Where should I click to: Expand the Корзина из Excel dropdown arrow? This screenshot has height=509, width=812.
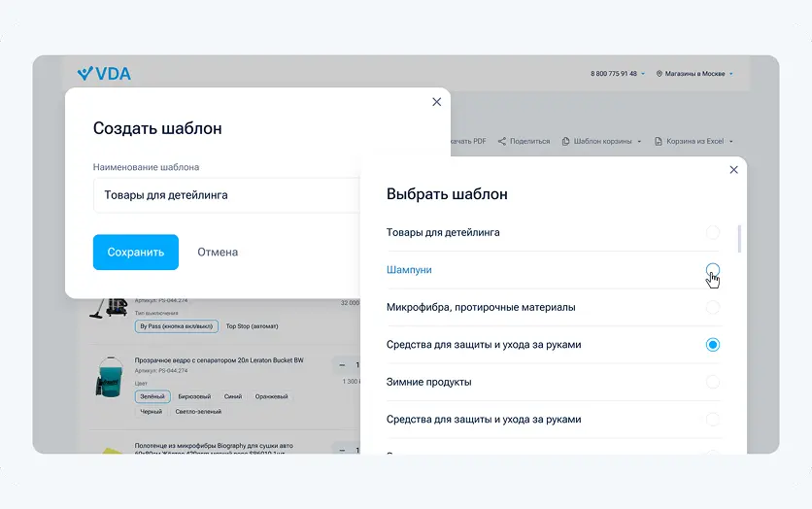click(x=731, y=142)
